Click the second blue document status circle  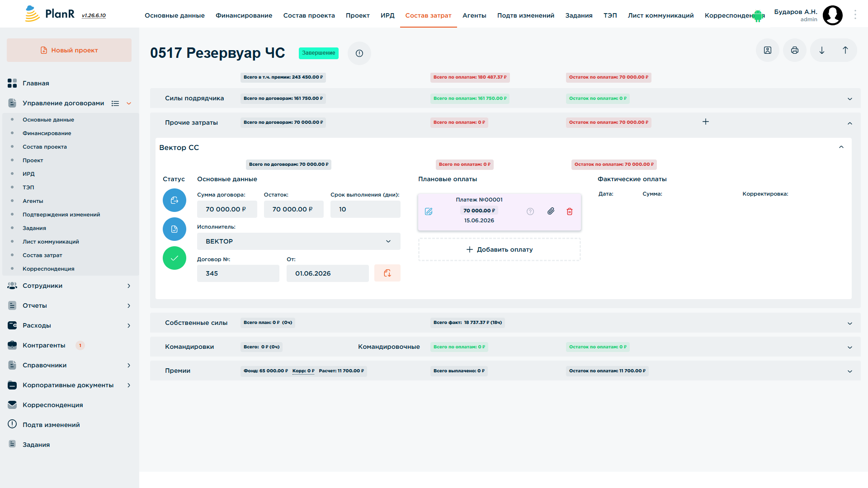pos(175,229)
